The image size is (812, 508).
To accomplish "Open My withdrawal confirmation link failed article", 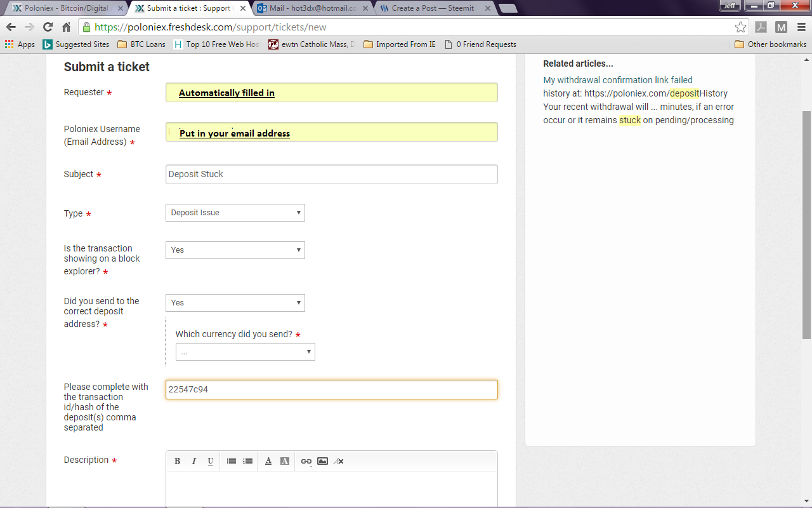I will (618, 80).
